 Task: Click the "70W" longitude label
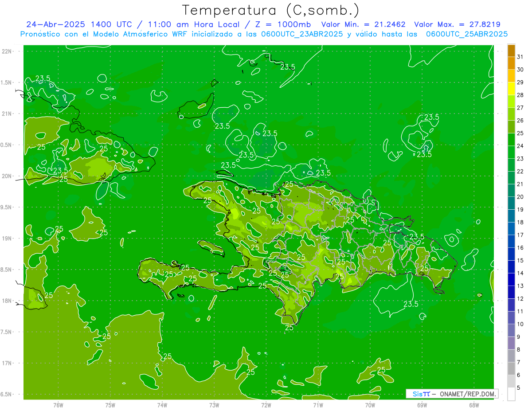point(370,405)
